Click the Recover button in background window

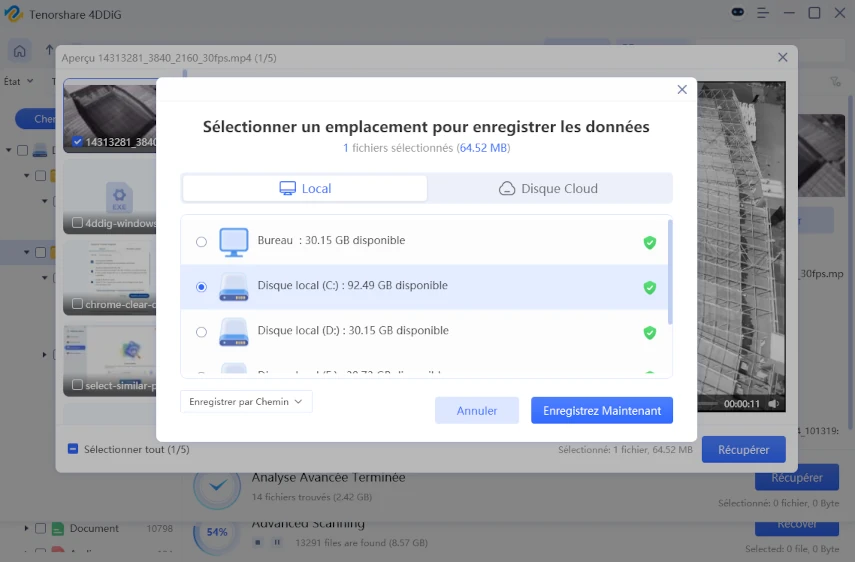(797, 527)
